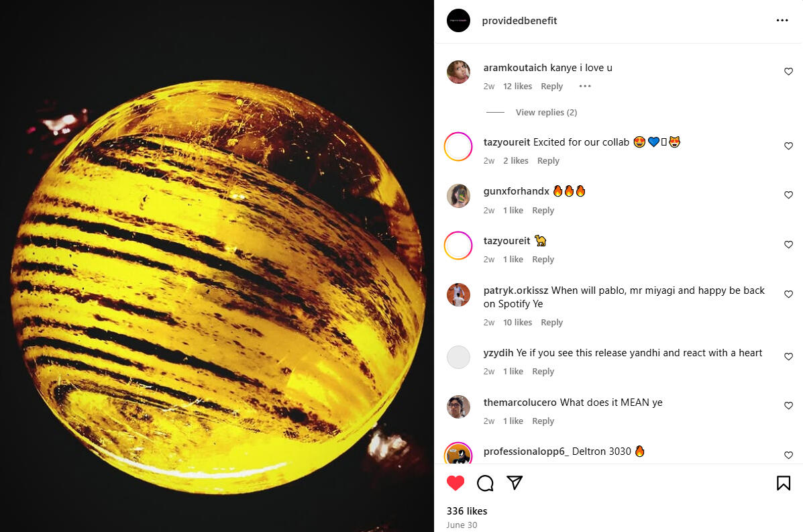Like aramkoutaich's comment heart
Viewport: 803px width, 532px height.
tap(789, 72)
